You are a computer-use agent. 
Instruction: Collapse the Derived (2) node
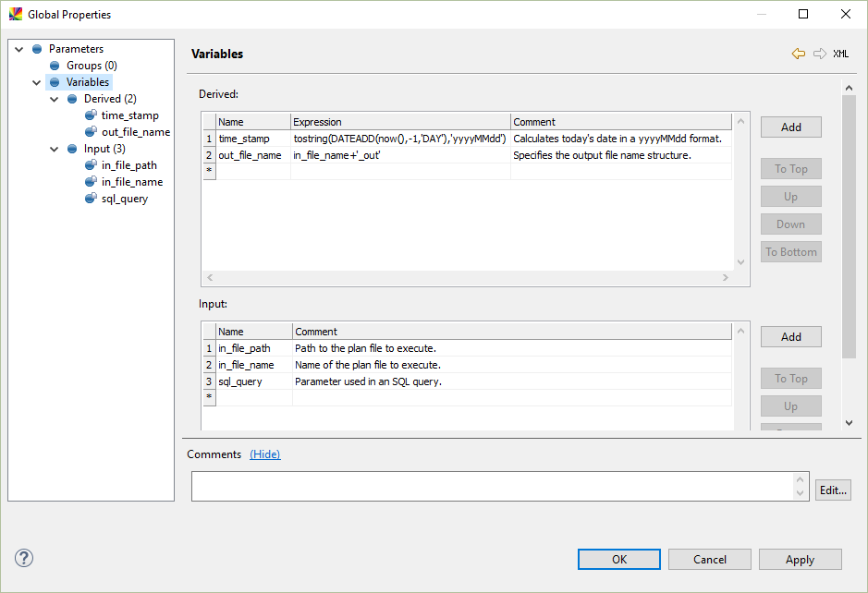(x=55, y=99)
